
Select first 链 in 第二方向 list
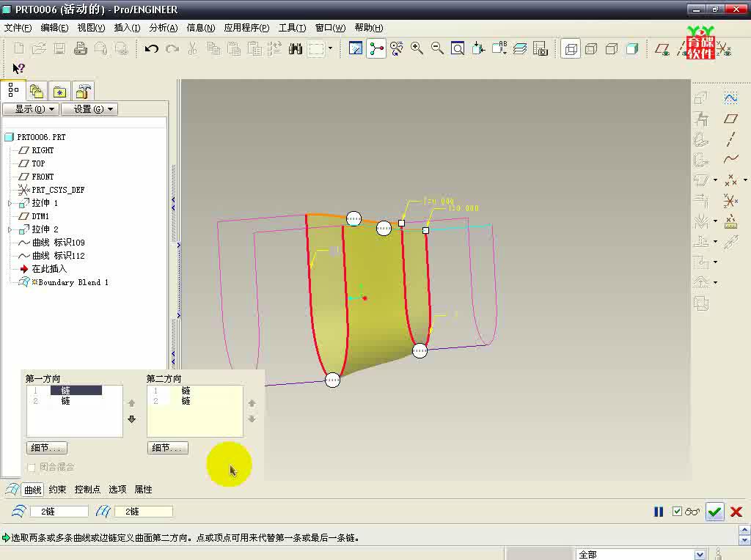(x=186, y=391)
